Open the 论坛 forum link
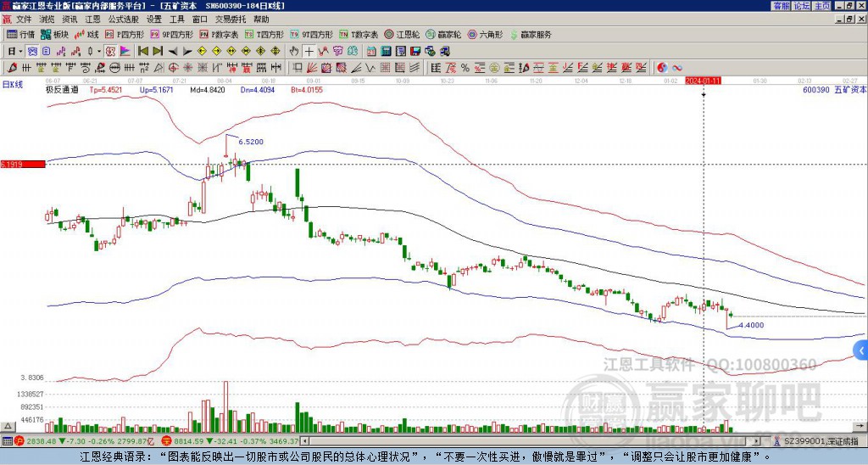This screenshot has height=465, width=868. pos(802,6)
